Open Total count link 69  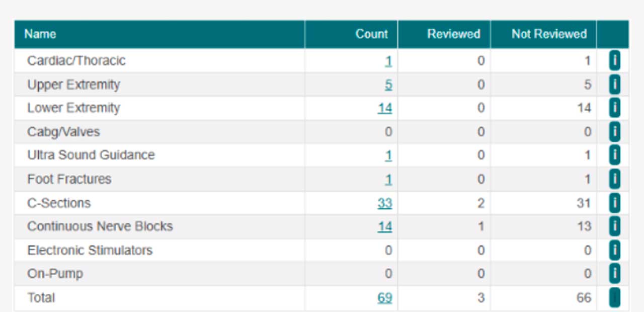(x=385, y=298)
